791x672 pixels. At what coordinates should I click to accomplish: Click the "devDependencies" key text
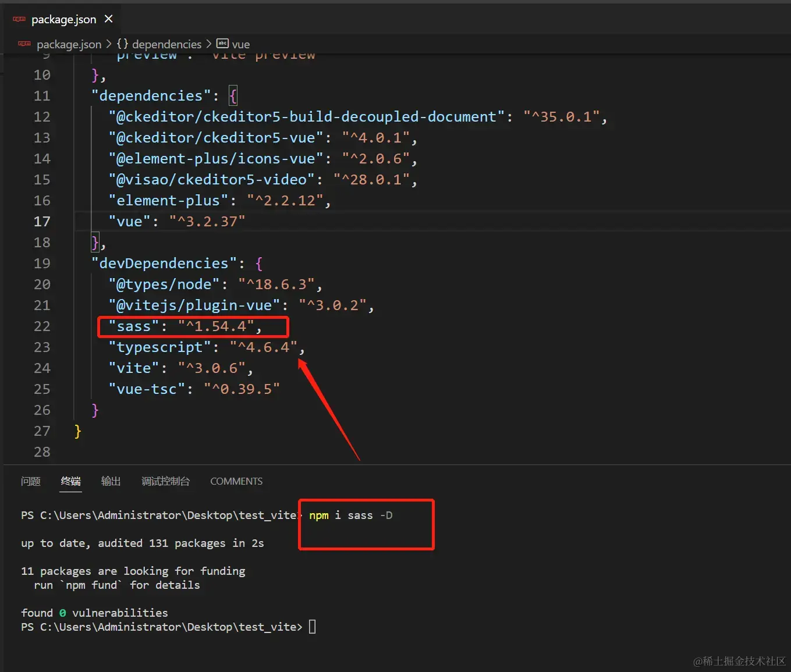coord(164,264)
